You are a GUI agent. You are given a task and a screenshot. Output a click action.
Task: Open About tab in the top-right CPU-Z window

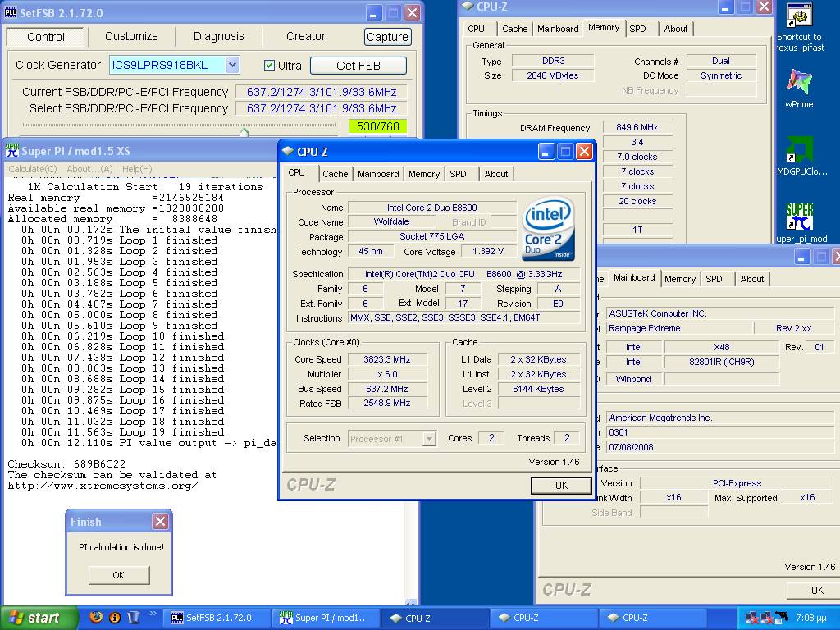pos(676,29)
